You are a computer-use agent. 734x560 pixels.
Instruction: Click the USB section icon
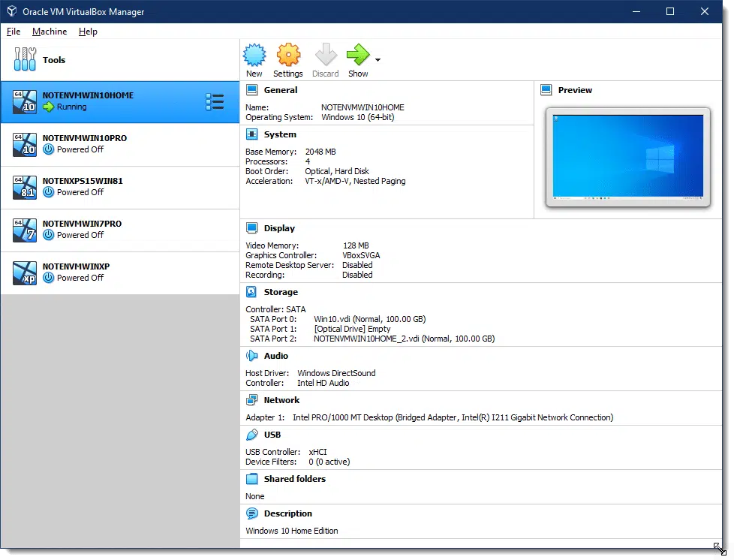click(252, 435)
